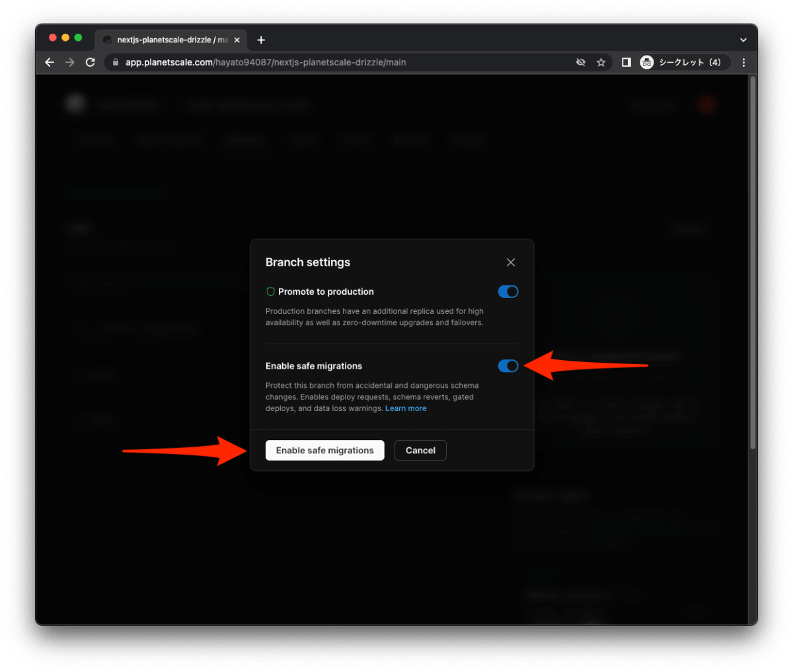Expand the tab search chevron
Image resolution: width=793 pixels, height=672 pixels.
pos(743,40)
